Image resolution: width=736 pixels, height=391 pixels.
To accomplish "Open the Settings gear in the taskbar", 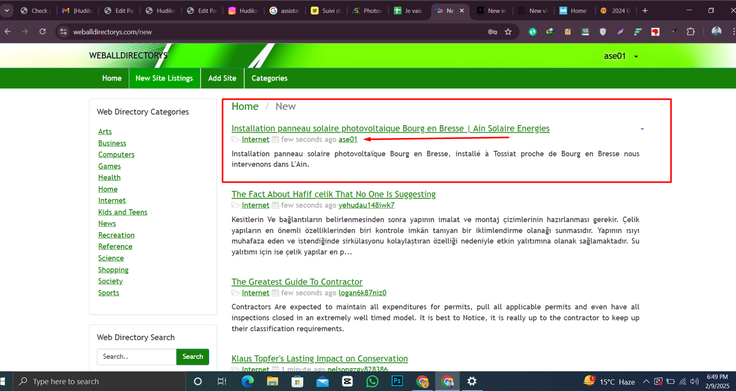I will [x=472, y=382].
